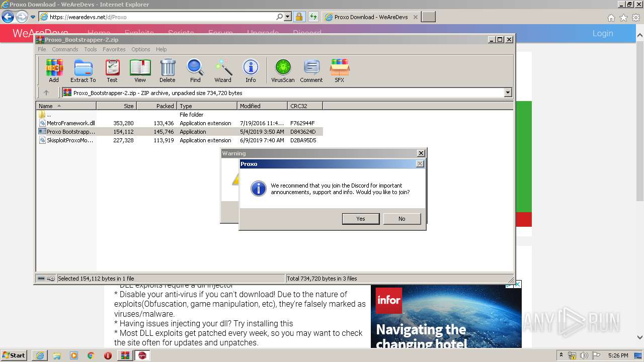This screenshot has height=362, width=644.
Task: Click the clock showing 5:26 PM
Action: (x=618, y=355)
